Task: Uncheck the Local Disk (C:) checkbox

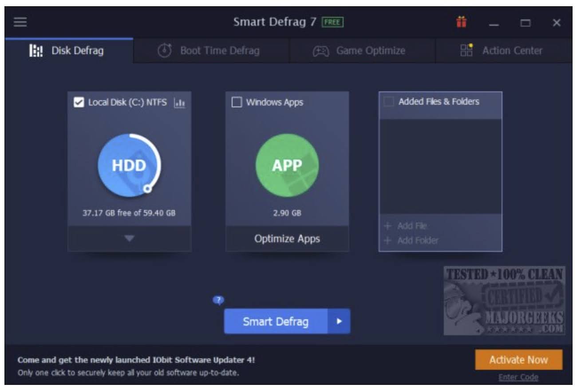Action: pos(79,103)
